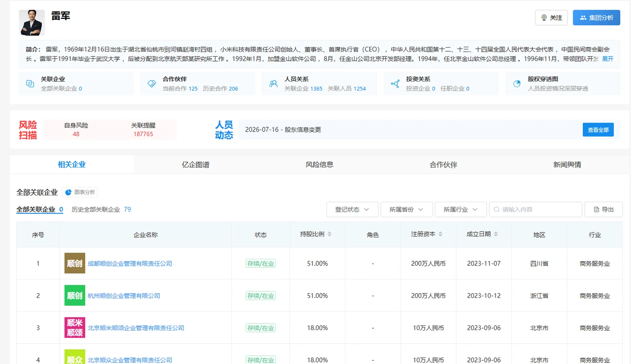The height and width of the screenshot is (364, 631).
Task: Sort by 注册资本 arrows
Action: pyautogui.click(x=441, y=234)
